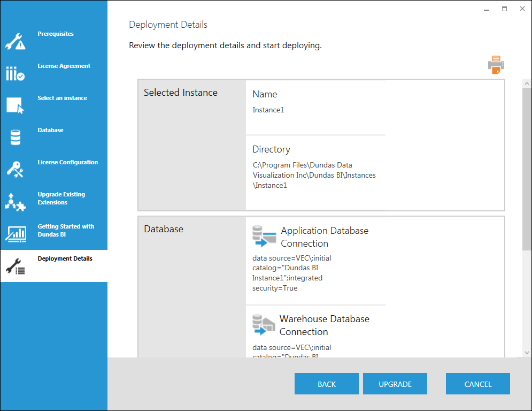Image resolution: width=532 pixels, height=411 pixels.
Task: Open License Configuration step
Action: pos(68,162)
